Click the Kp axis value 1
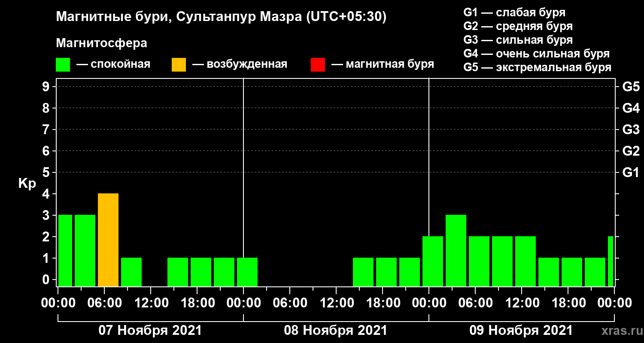Screen dimensions: 644x343 tap(47, 259)
